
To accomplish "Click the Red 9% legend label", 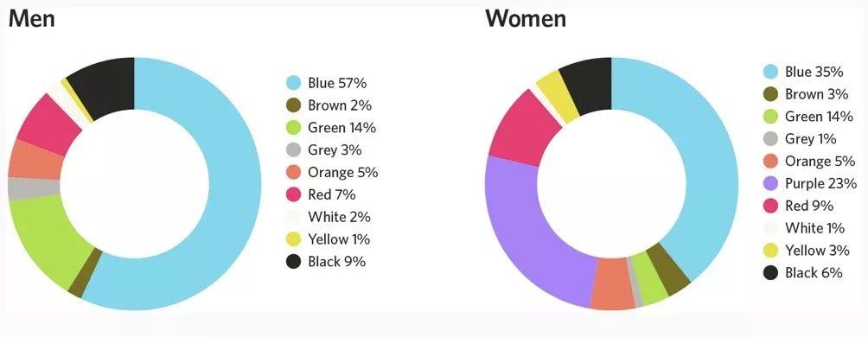I will click(809, 206).
